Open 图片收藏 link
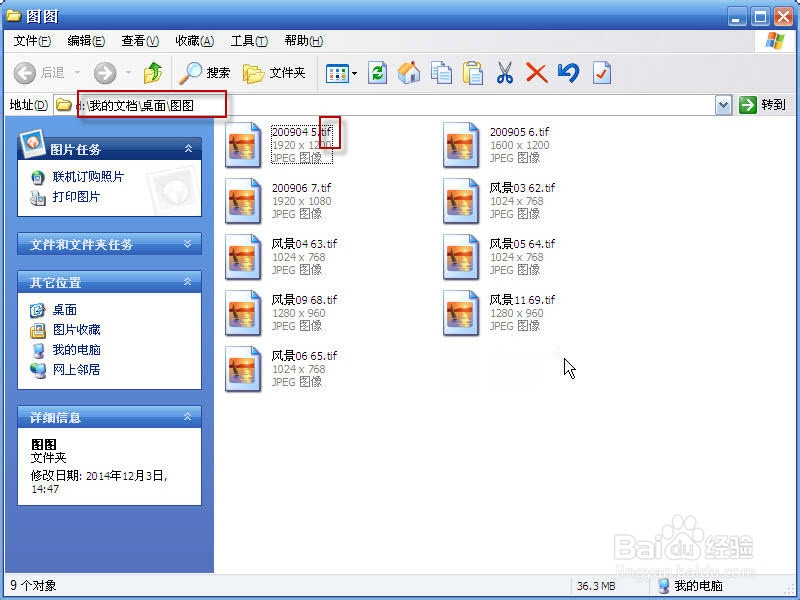Image resolution: width=800 pixels, height=600 pixels. tap(76, 330)
